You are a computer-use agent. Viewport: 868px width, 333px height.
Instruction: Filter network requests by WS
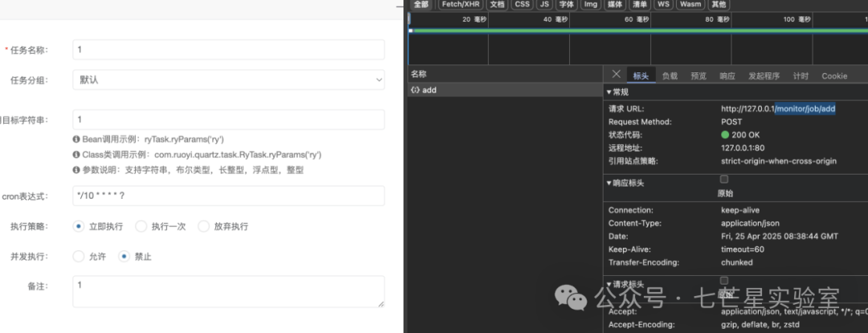[x=664, y=5]
